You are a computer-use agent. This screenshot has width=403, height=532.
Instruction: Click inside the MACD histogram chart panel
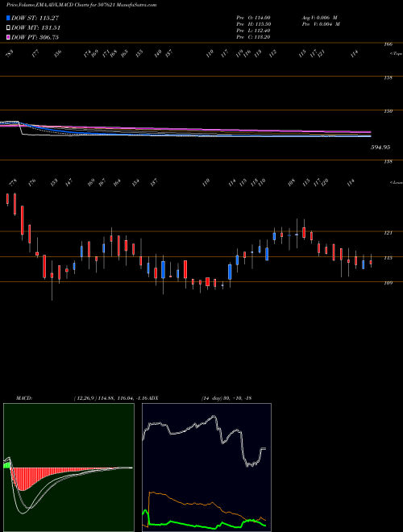pos(69,468)
